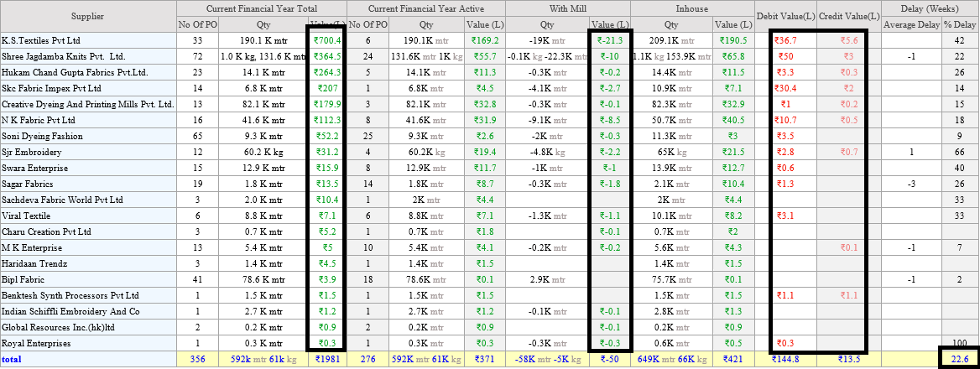Click the ₹169.2 active value cell

coord(484,40)
